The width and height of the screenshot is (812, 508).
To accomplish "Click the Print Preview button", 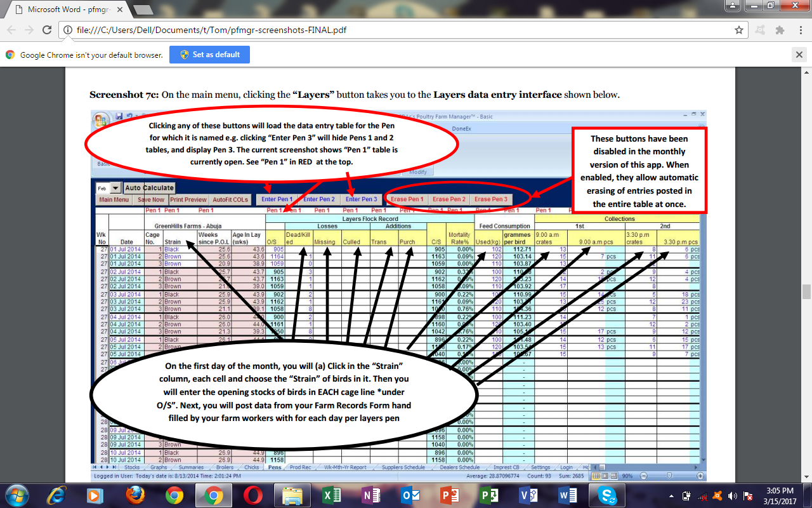I will [188, 199].
